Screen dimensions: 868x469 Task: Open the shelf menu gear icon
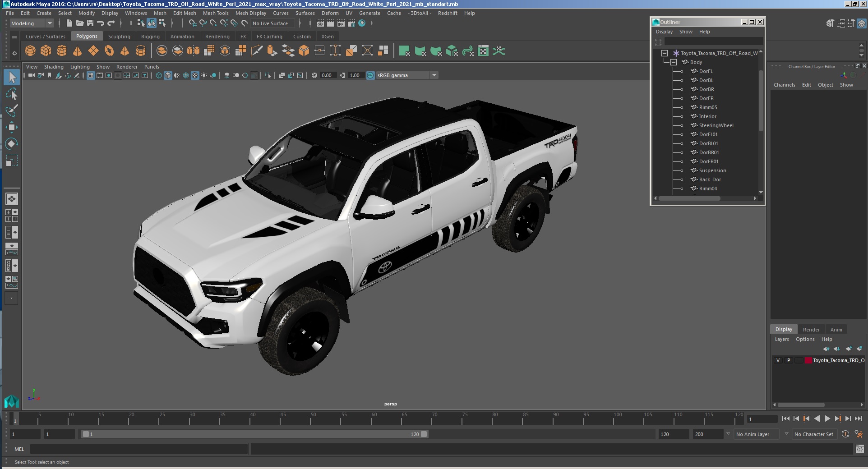(x=14, y=53)
